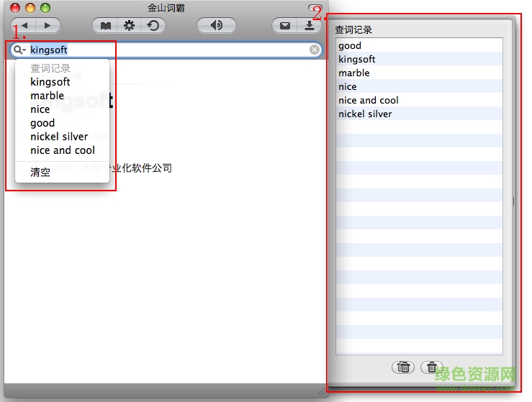Select "nickel silver" in the side panel list
This screenshot has height=402, width=532.
[x=365, y=114]
